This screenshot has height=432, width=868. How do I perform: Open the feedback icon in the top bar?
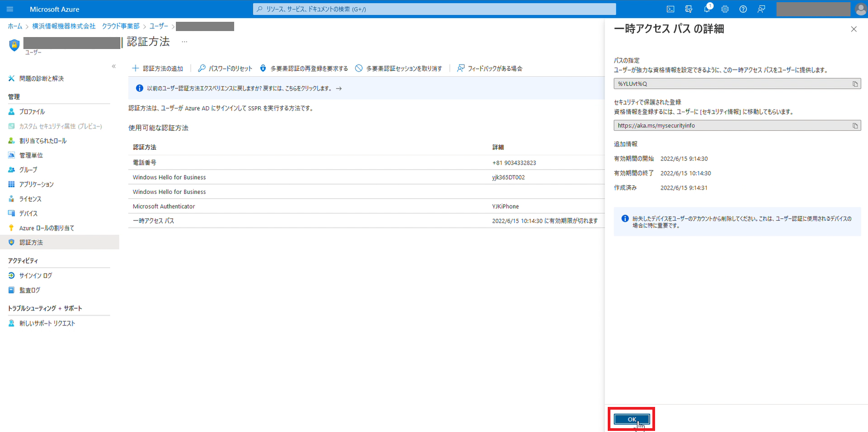point(761,9)
